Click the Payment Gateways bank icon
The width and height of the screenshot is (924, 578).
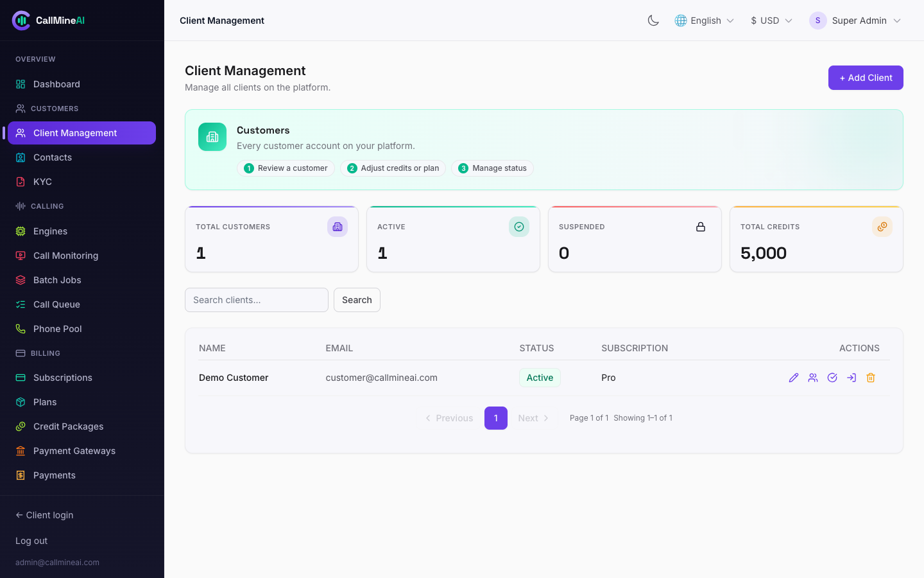pos(21,451)
